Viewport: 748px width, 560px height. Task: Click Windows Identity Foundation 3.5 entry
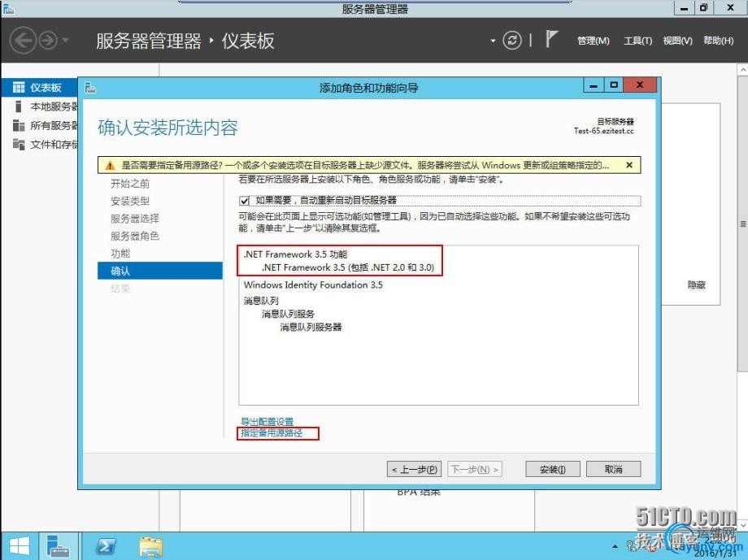click(x=313, y=284)
